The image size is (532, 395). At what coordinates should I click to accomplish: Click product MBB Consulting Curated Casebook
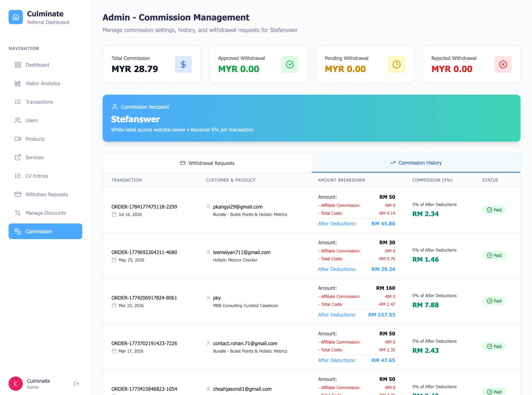tap(246, 306)
